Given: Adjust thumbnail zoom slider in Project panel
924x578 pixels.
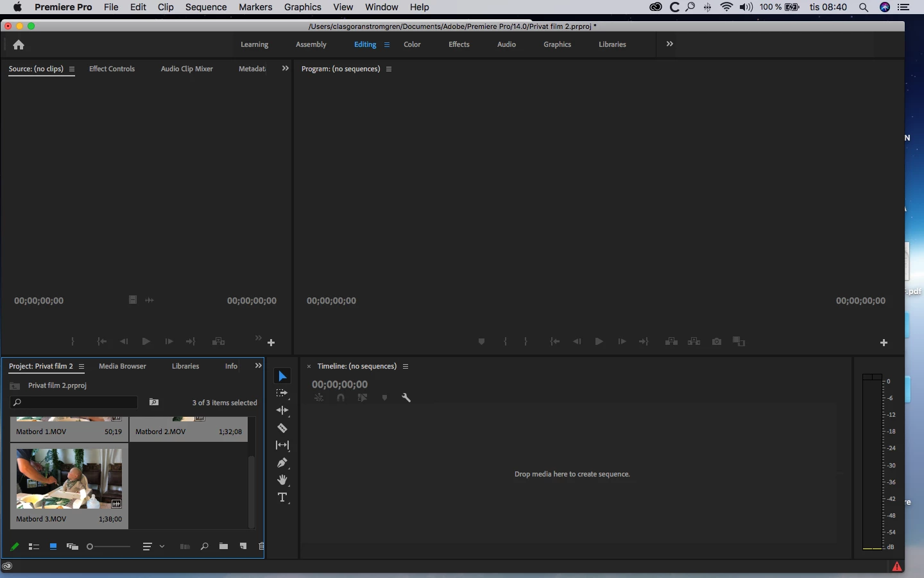Looking at the screenshot, I should 108,547.
